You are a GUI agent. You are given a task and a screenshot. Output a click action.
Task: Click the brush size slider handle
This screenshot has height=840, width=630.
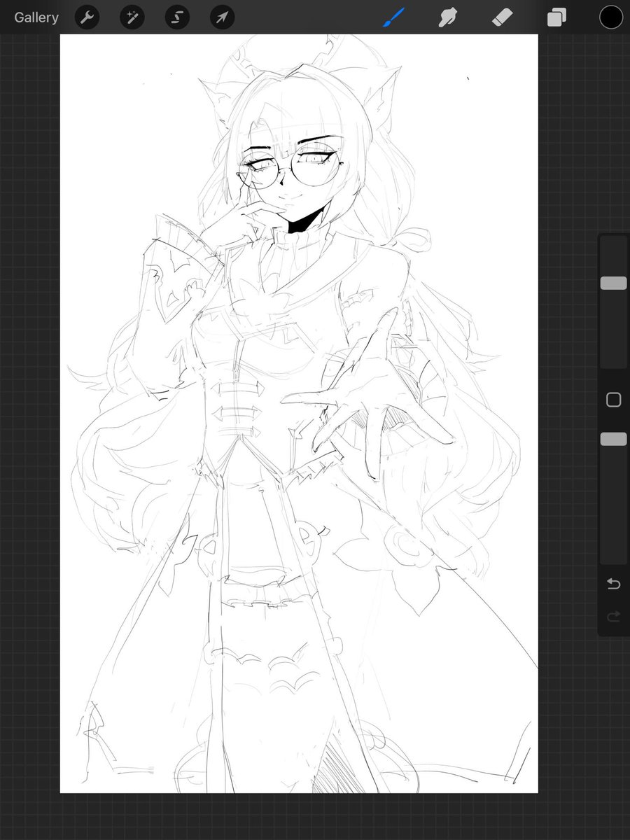pyautogui.click(x=613, y=283)
